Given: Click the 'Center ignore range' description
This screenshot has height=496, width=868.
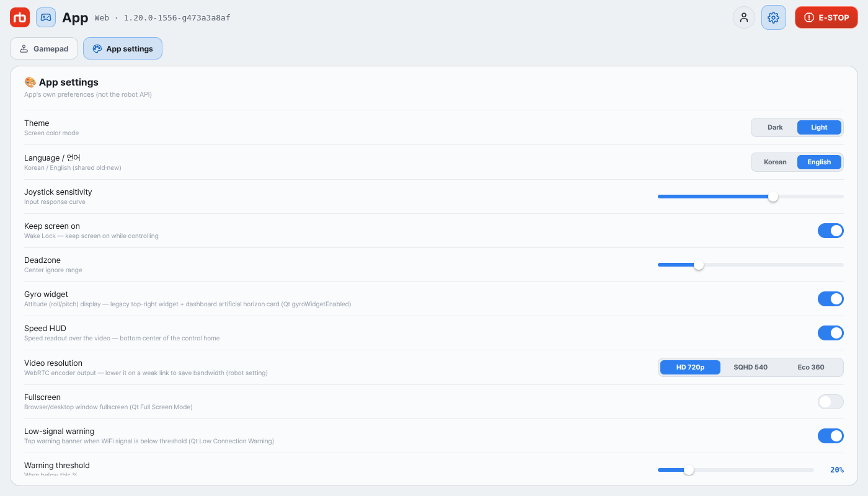Looking at the screenshot, I should pos(53,270).
